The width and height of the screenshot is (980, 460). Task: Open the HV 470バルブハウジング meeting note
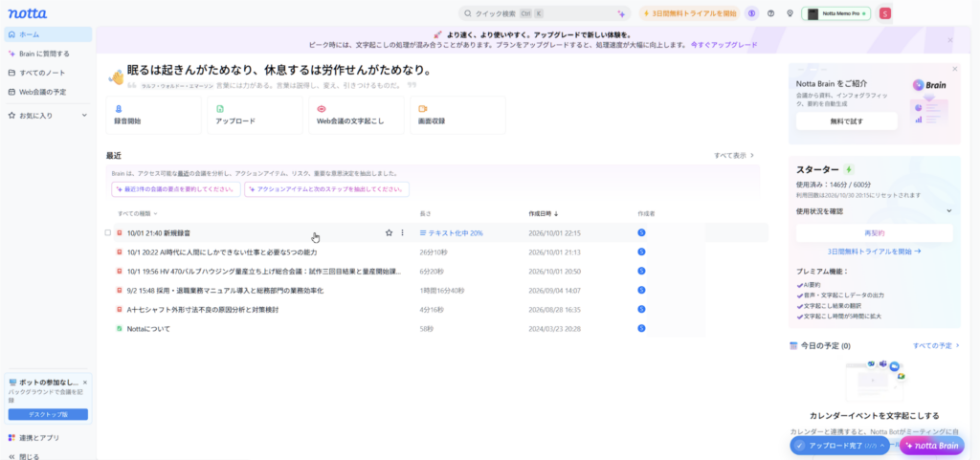point(264,272)
